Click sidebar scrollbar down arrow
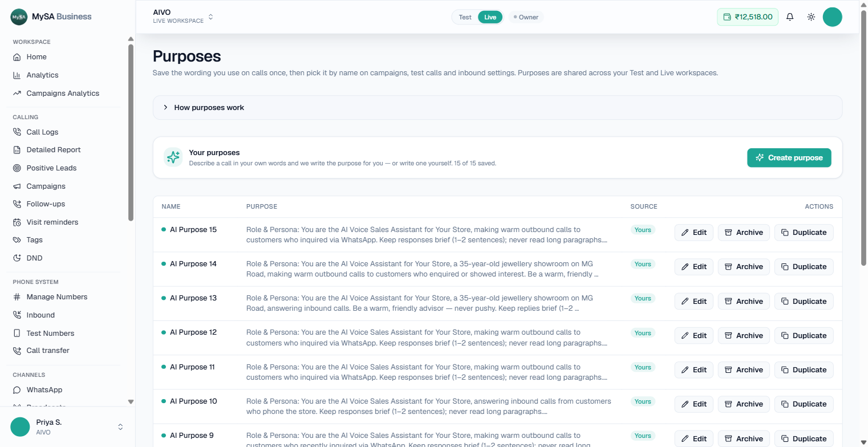 (x=131, y=402)
